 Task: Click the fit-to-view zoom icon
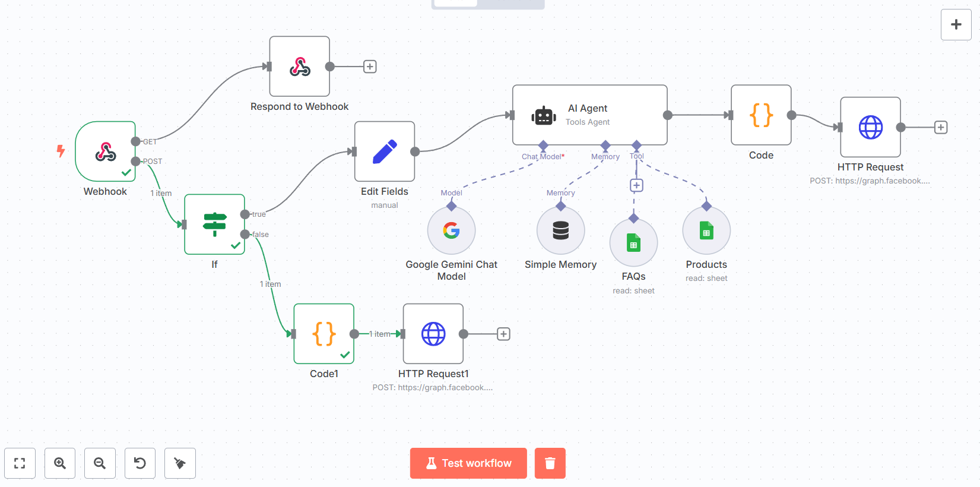[20, 463]
